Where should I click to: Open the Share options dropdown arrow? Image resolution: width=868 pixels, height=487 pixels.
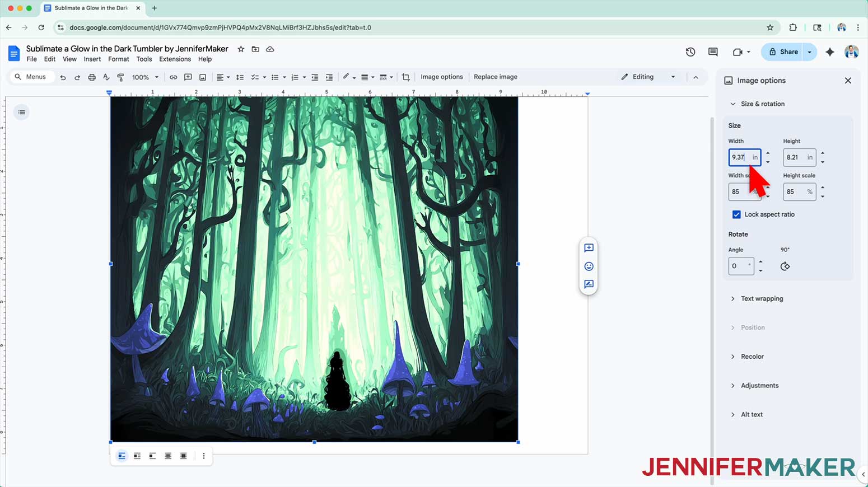tap(809, 52)
